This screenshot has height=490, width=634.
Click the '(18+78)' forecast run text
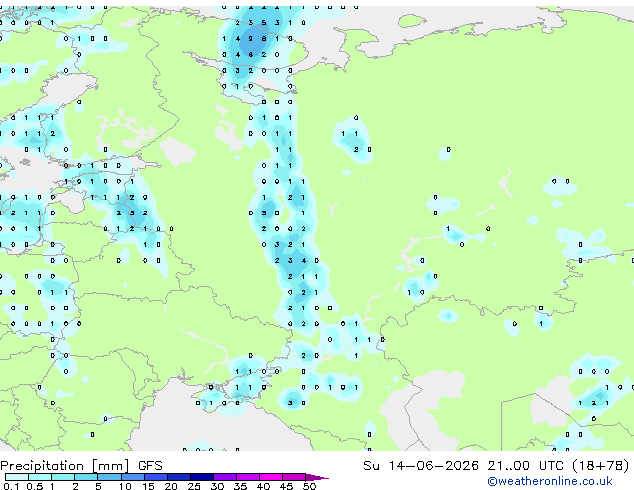pyautogui.click(x=600, y=466)
